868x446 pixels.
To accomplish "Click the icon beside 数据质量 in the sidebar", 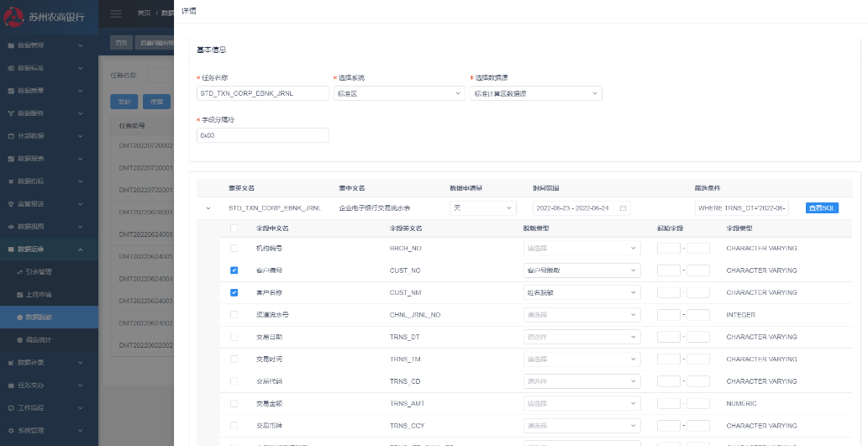I will point(11,91).
